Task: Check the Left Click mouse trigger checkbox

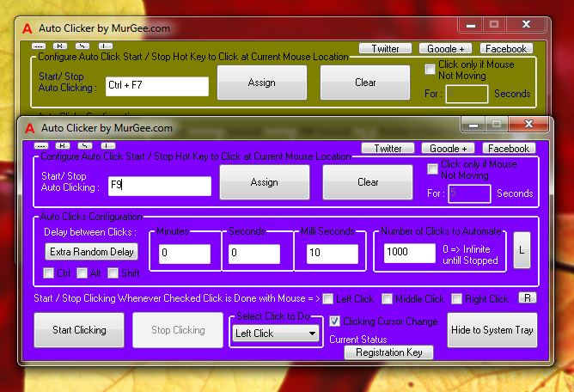Action: coord(327,299)
